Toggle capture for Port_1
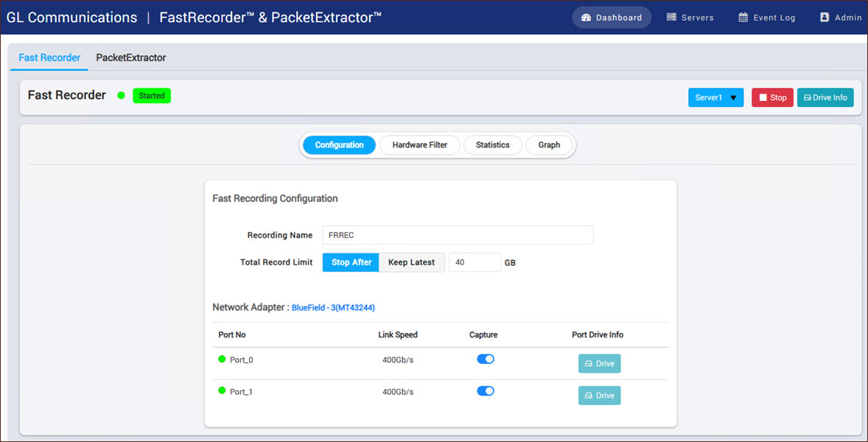Screen dimensions: 868x442 pos(486,391)
